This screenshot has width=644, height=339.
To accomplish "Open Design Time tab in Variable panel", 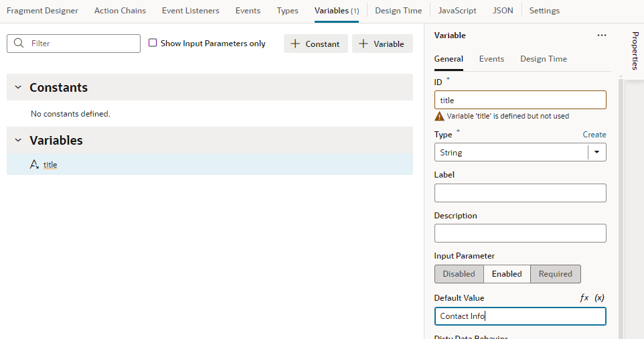I will point(544,59).
